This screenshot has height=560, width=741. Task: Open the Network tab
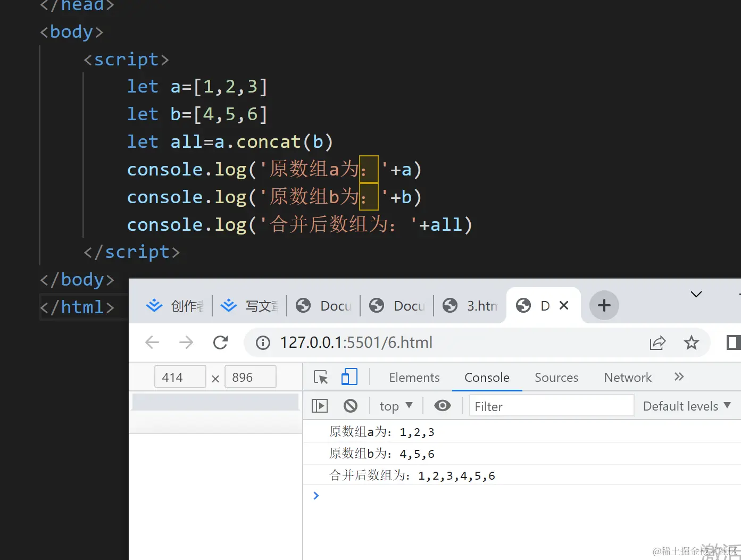click(628, 378)
